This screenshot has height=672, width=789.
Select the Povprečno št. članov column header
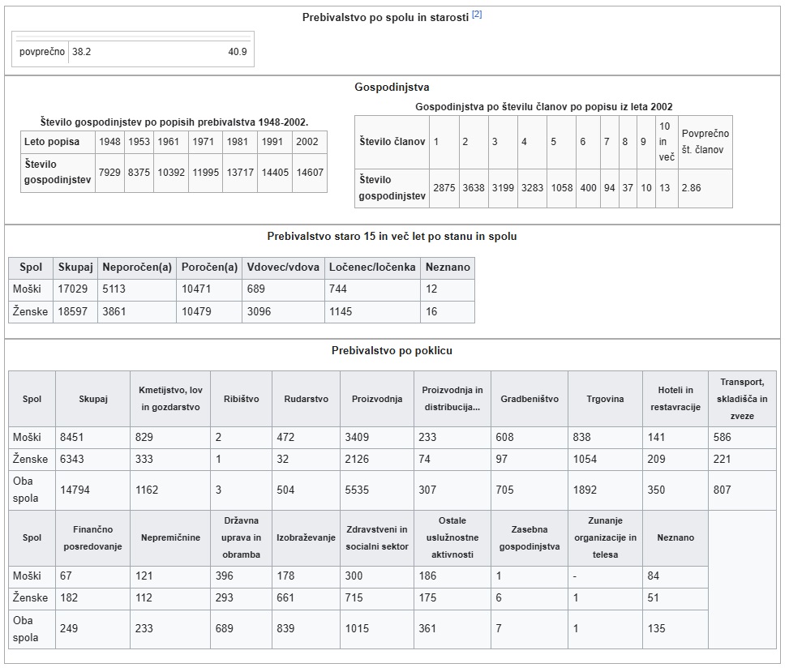tap(705, 141)
